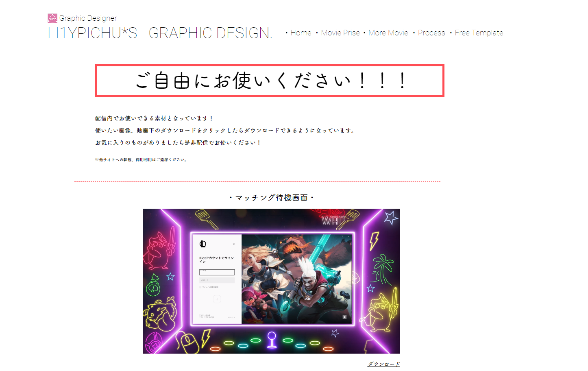Click the pink site logo icon
Image resolution: width=588 pixels, height=371 pixels.
click(x=52, y=18)
